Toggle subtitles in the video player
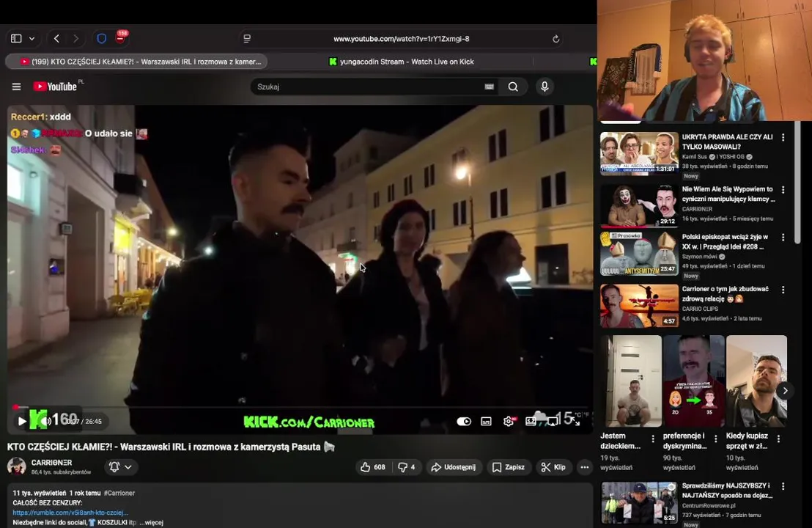The height and width of the screenshot is (528, 812). click(487, 421)
